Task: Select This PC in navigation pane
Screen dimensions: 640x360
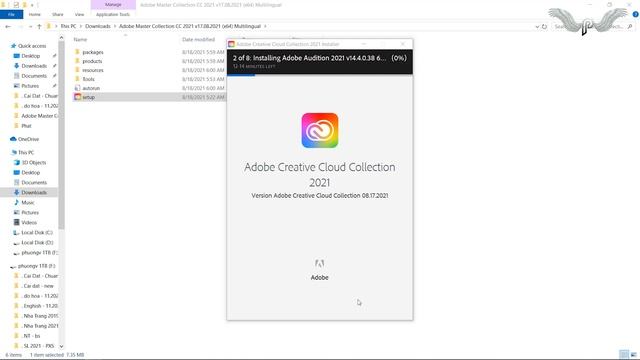Action: coord(26,153)
